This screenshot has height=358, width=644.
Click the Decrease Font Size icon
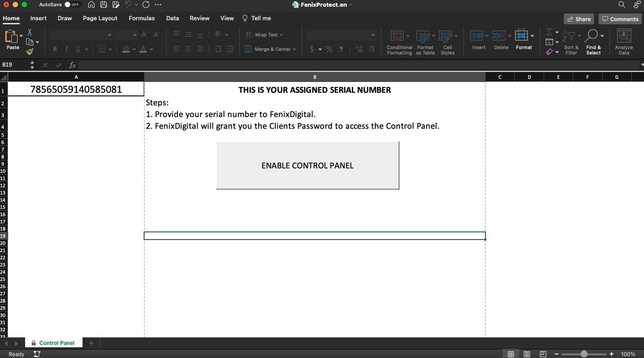[156, 34]
